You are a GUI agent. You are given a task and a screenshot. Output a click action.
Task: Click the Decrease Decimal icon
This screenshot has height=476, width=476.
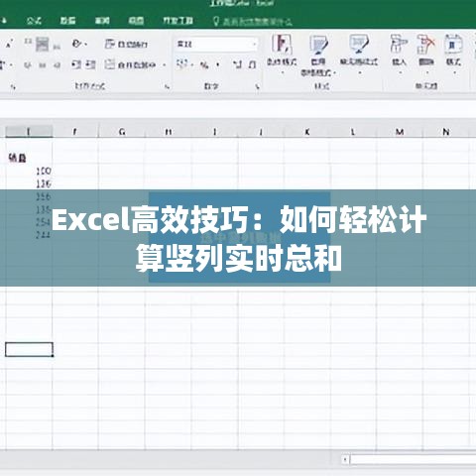click(x=252, y=64)
